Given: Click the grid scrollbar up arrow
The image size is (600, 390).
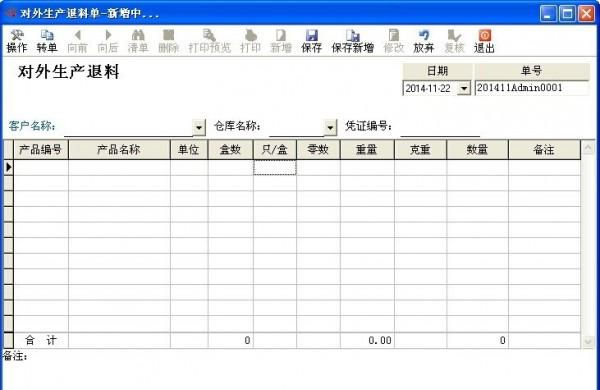Looking at the screenshot, I should coord(588,148).
